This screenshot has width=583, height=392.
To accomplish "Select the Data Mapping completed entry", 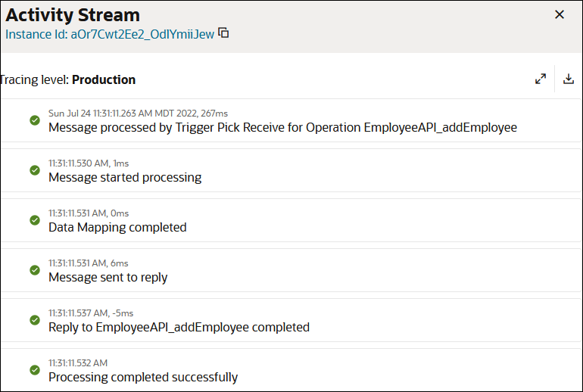I will (x=291, y=220).
